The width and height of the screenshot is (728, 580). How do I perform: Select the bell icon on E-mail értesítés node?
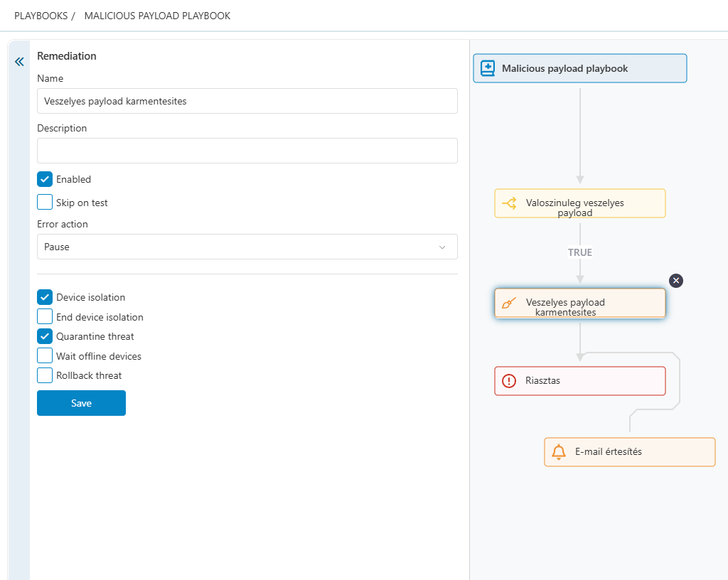tap(558, 452)
